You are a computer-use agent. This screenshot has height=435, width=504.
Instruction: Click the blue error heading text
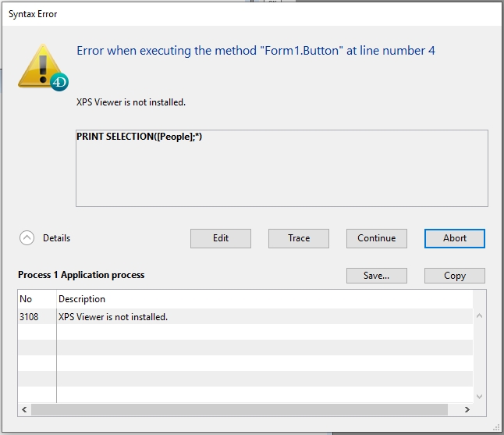click(x=256, y=51)
